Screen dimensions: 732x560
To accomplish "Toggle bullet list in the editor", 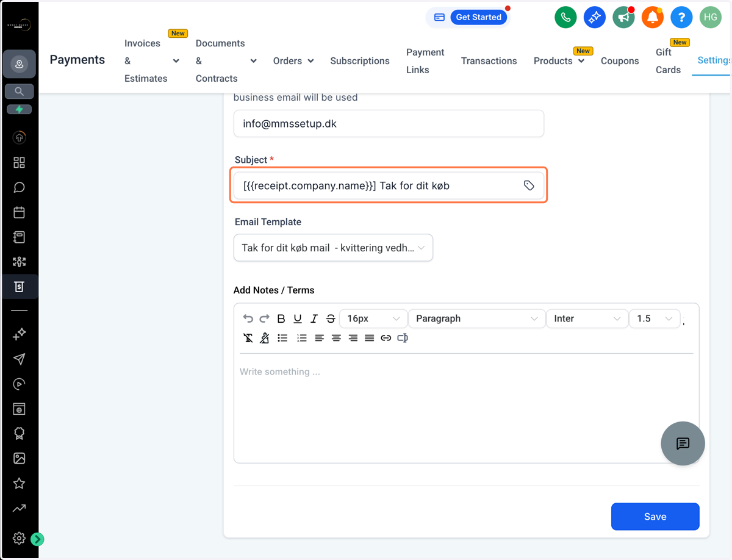I will click(282, 338).
